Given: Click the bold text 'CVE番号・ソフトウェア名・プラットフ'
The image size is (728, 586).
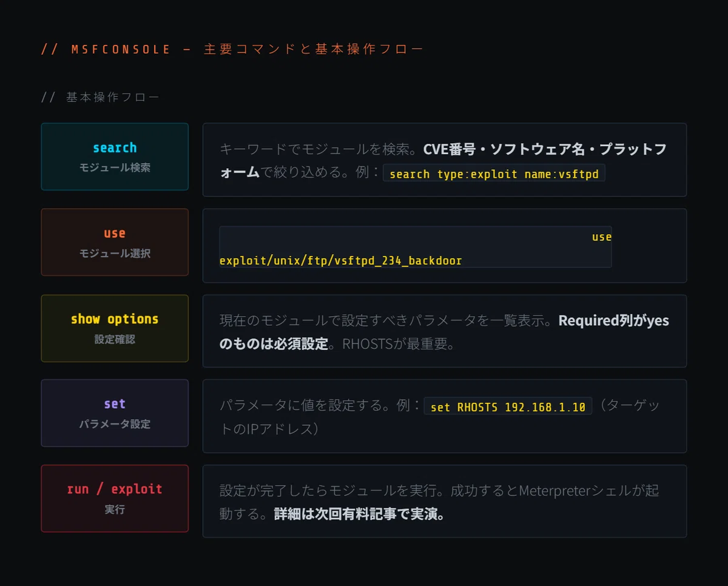Looking at the screenshot, I should (x=544, y=149).
